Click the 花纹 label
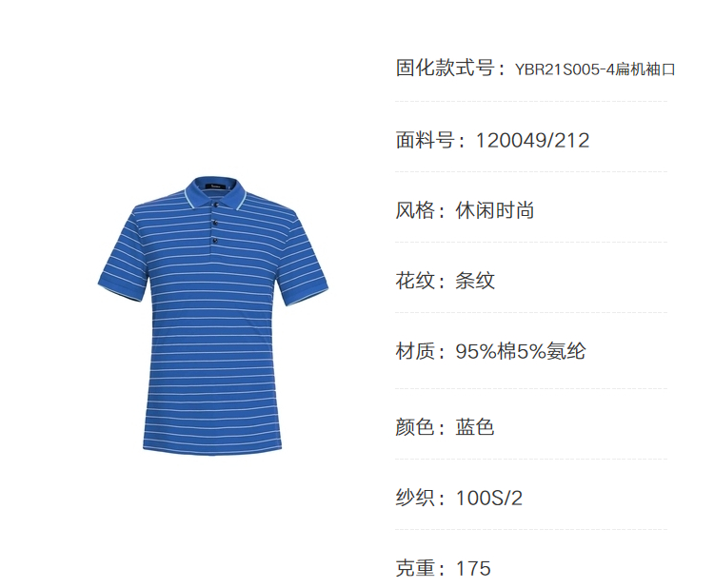Image resolution: width=714 pixels, height=588 pixels. [x=415, y=281]
